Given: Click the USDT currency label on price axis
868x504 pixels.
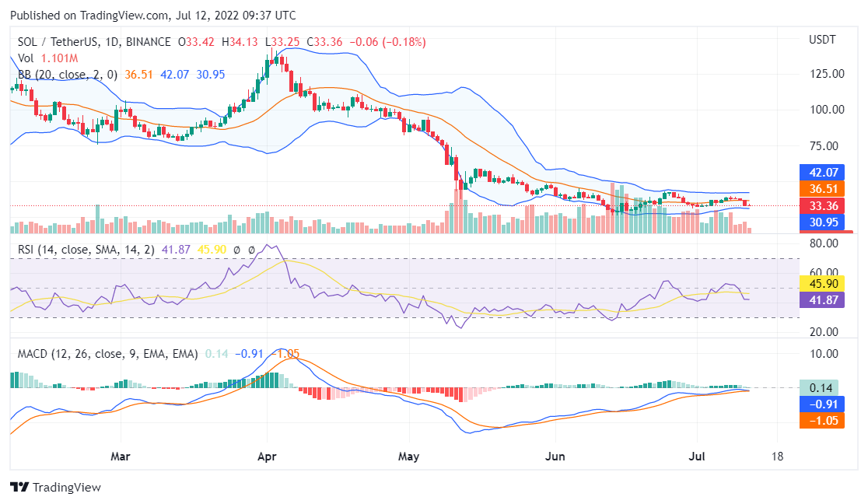Looking at the screenshot, I should point(821,40).
